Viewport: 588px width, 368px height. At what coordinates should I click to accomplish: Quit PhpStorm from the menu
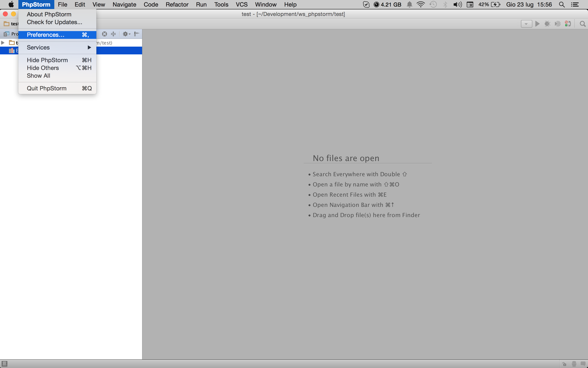click(57, 88)
